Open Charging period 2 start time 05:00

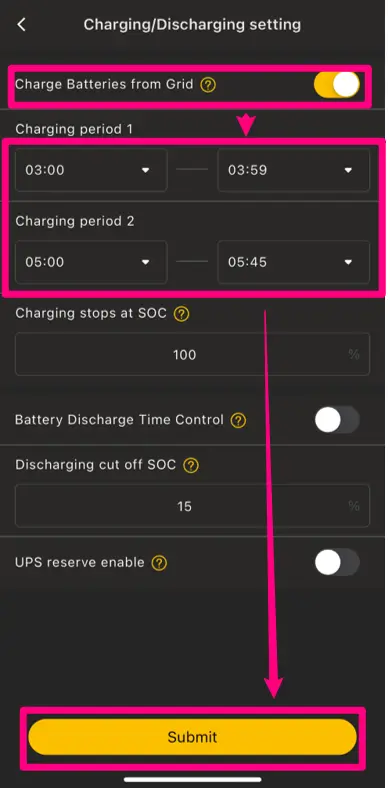[91, 262]
